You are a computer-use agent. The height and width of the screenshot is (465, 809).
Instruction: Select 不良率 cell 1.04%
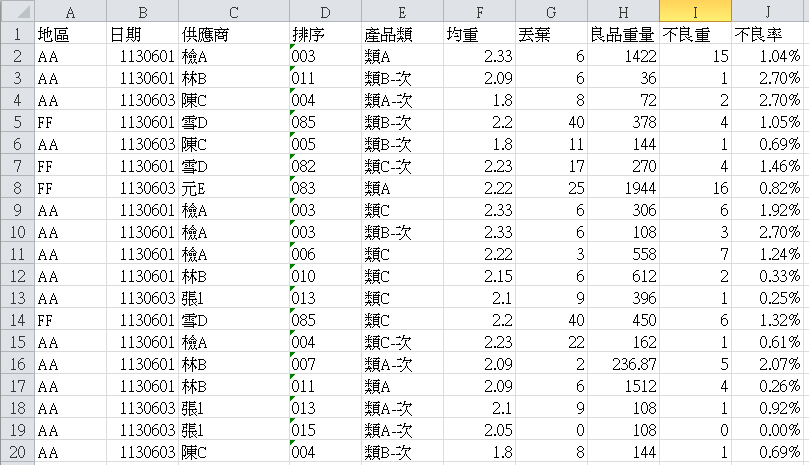coord(770,56)
